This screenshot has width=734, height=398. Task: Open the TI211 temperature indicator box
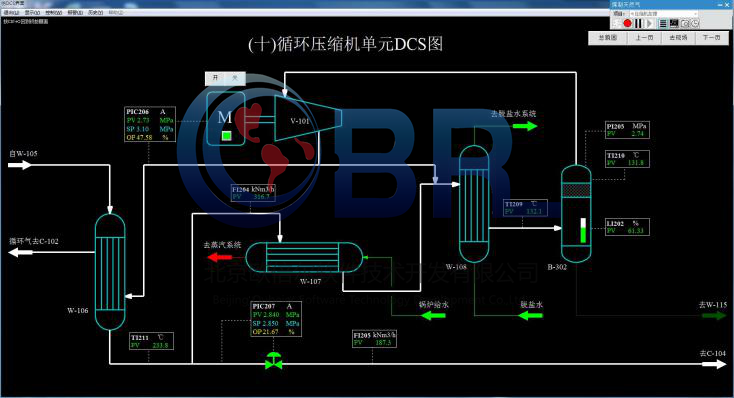[x=152, y=341]
